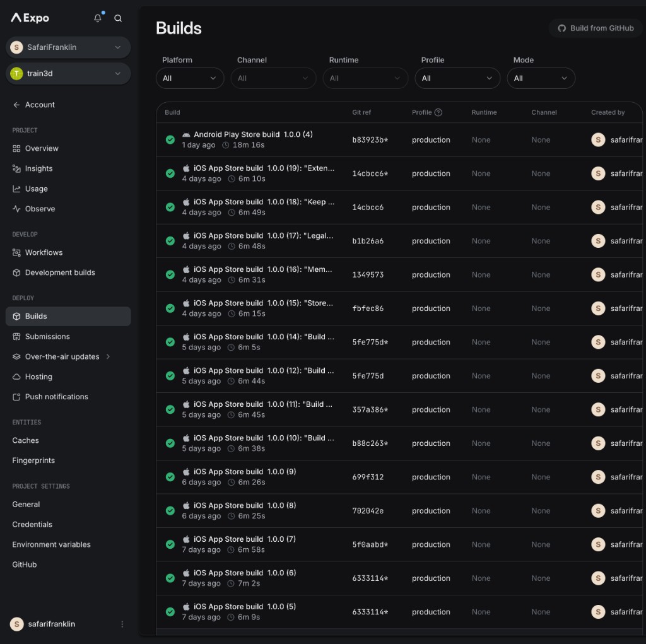Click Apple icon on build 1.0.0 (5)
This screenshot has width=646, height=644.
186,607
